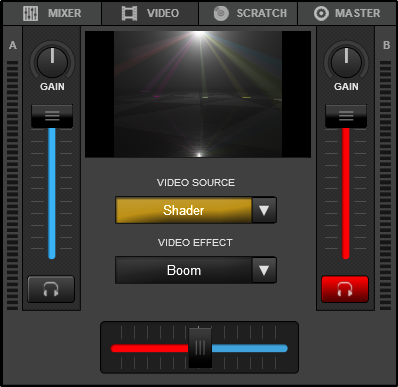Disable deck B red headphone cue
This screenshot has height=387, width=398.
pos(345,289)
